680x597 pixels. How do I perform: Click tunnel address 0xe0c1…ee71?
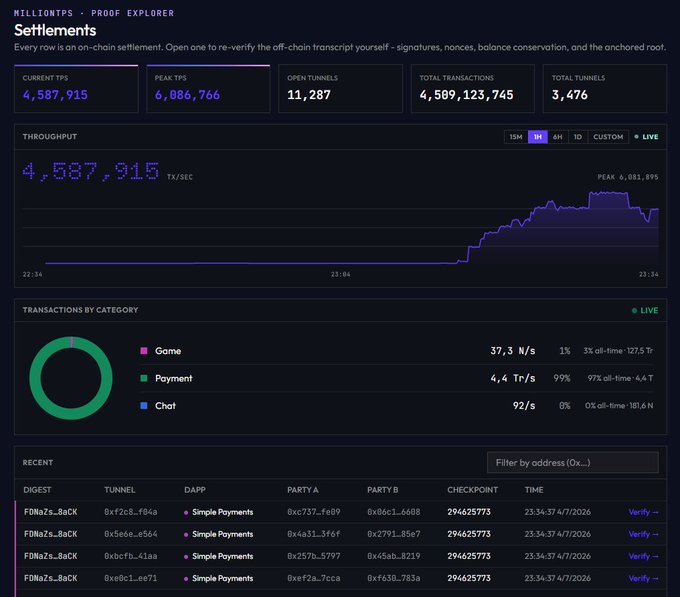point(131,578)
